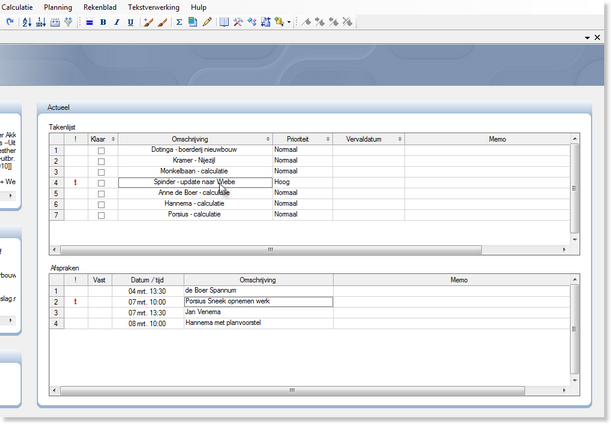
Task: Check Klaar for Hannema - calculatie
Action: coord(101,205)
